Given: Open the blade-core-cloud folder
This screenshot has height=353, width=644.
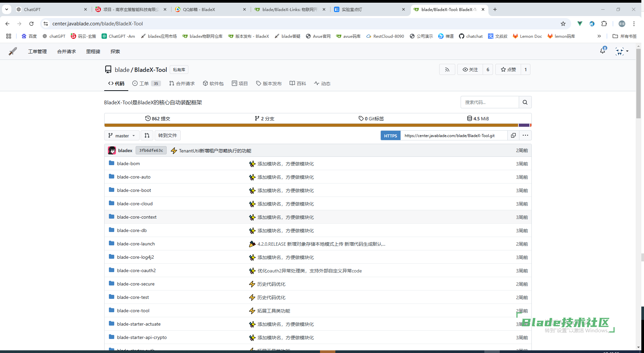Looking at the screenshot, I should point(135,204).
